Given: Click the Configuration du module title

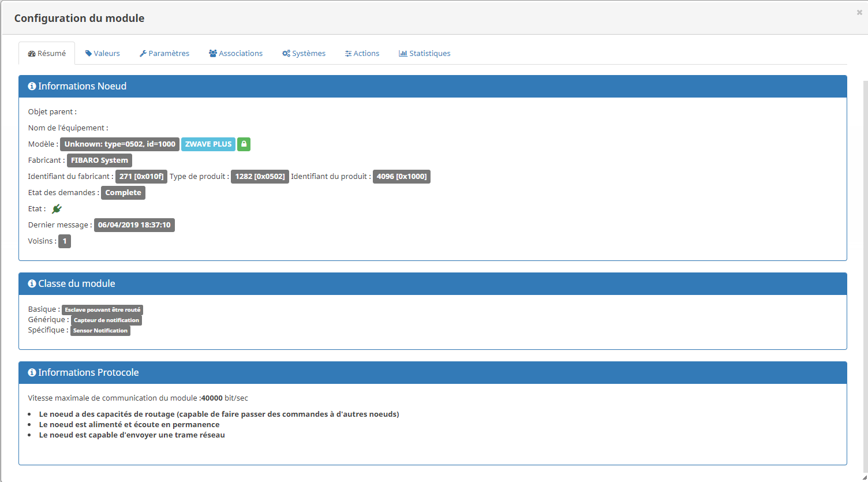Looking at the screenshot, I should tap(80, 18).
